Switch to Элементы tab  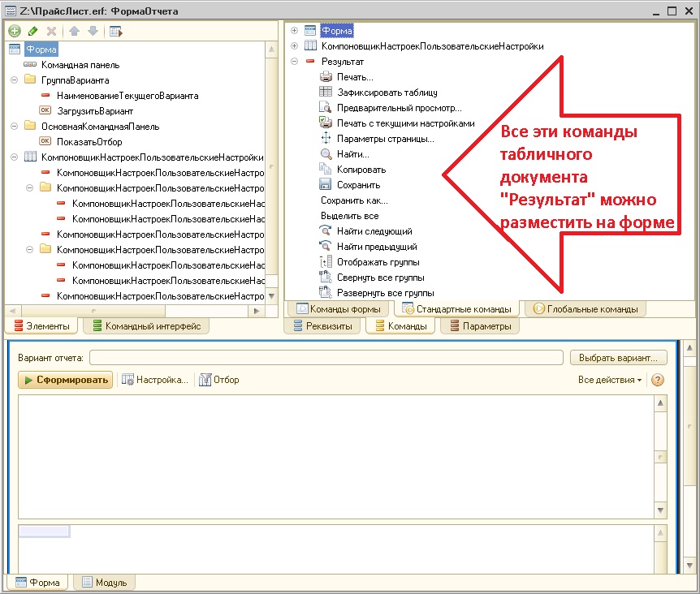(41, 326)
